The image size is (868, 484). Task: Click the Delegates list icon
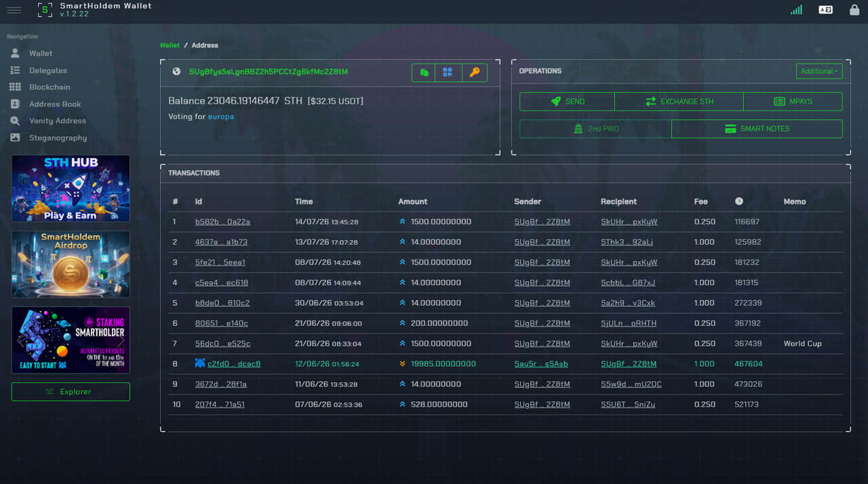[15, 70]
